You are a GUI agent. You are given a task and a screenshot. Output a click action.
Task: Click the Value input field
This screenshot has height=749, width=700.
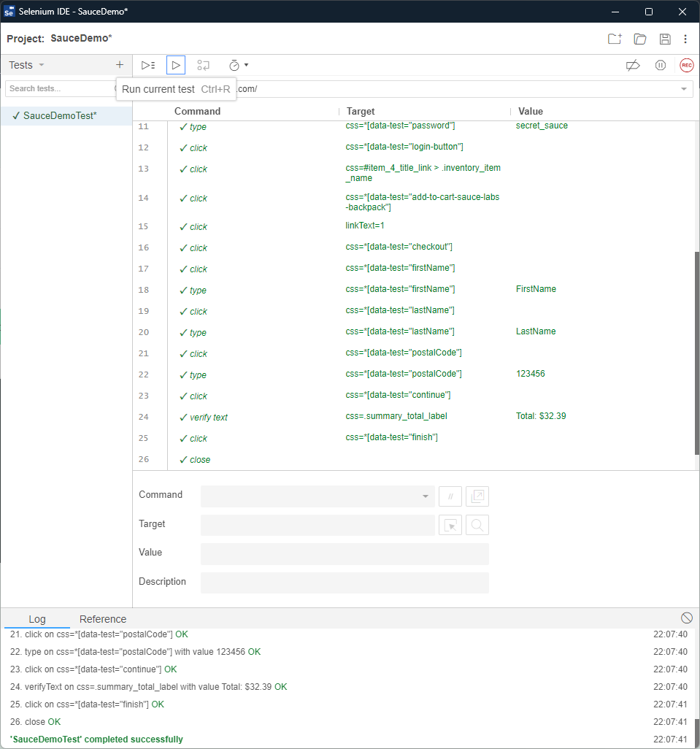click(345, 553)
